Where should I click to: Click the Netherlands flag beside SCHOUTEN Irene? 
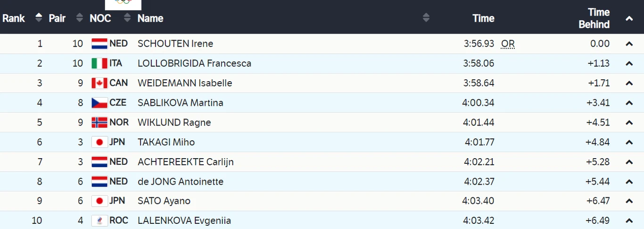coord(99,44)
